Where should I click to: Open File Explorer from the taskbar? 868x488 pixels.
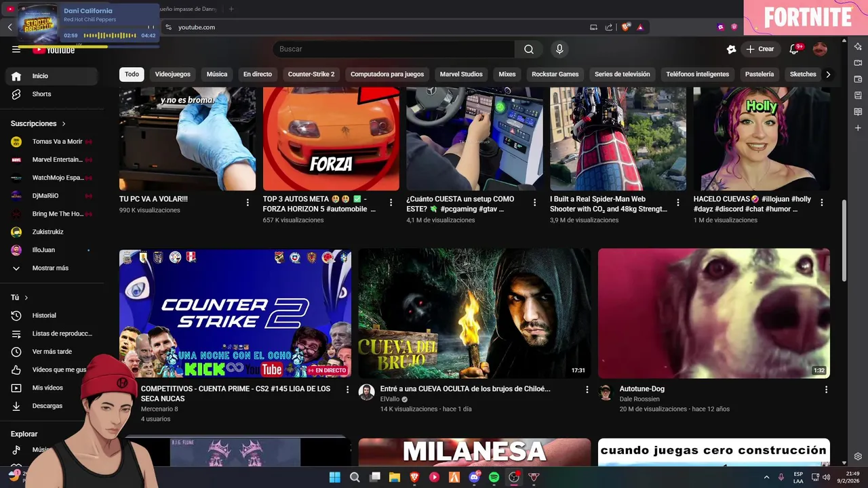(394, 477)
